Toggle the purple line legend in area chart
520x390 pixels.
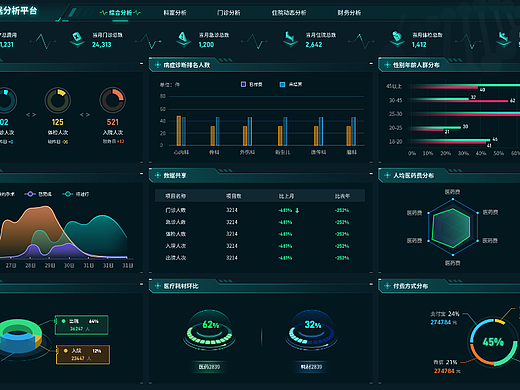[30, 194]
